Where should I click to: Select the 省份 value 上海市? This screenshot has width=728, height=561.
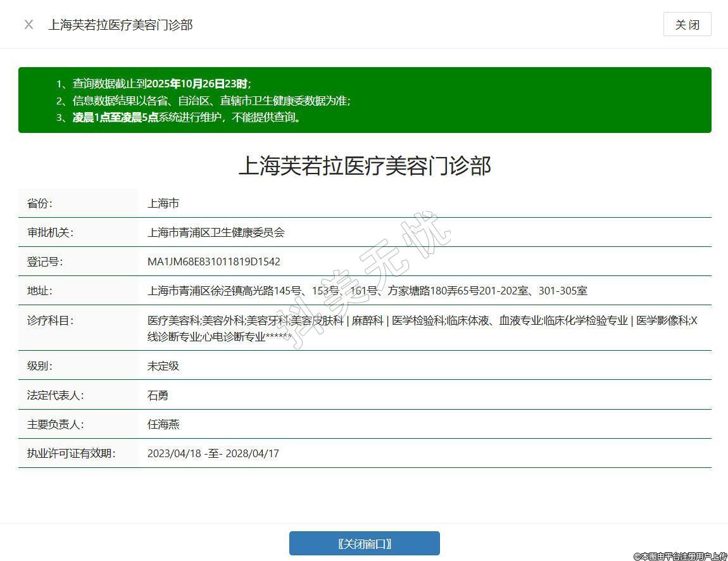coord(163,203)
